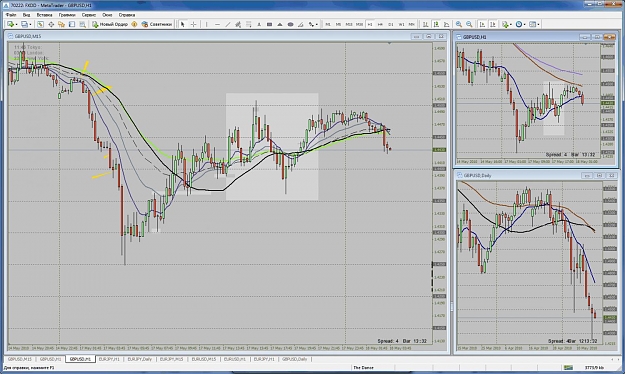Switch chart to M15 timeframe
Viewport: 625px width, 374px height.
pyautogui.click(x=349, y=24)
